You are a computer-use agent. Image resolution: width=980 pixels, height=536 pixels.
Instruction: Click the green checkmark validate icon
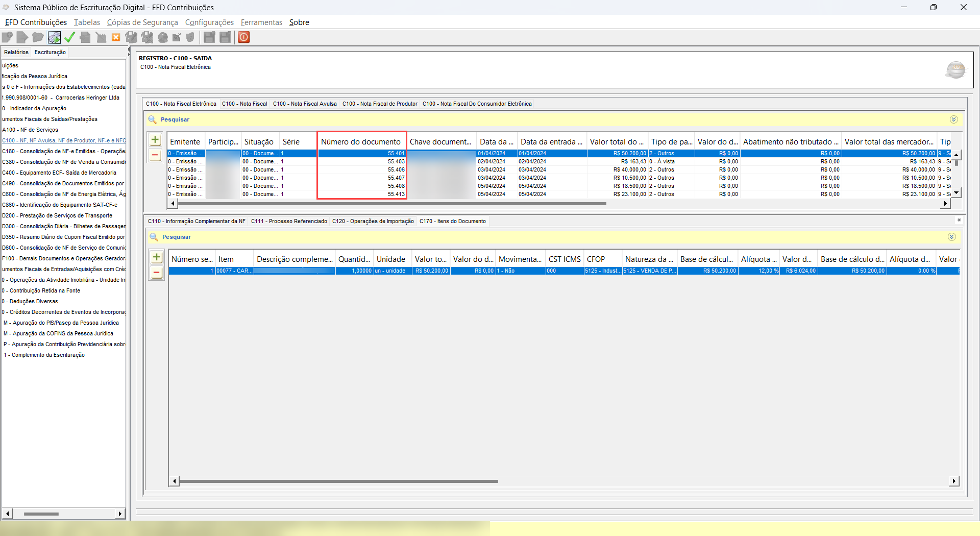coord(70,37)
